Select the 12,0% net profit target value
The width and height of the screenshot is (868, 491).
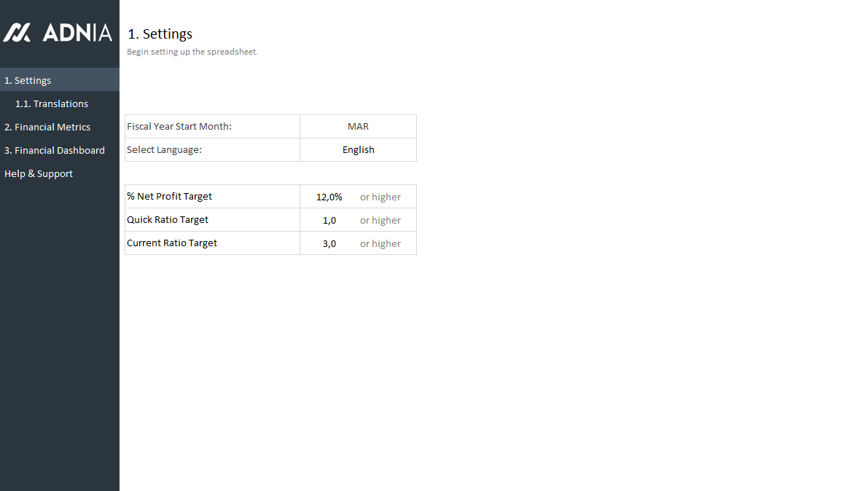329,197
